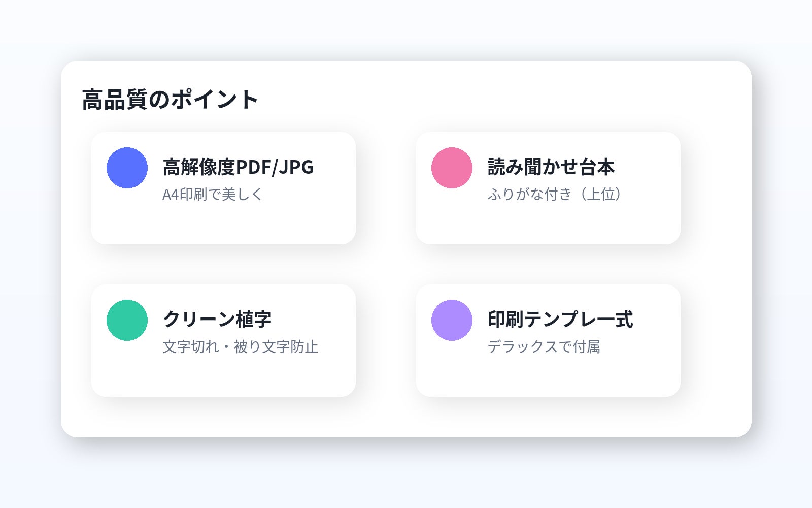Click the クリーン植字 title text
Viewport: 812px width, 508px height.
pyautogui.click(x=217, y=320)
